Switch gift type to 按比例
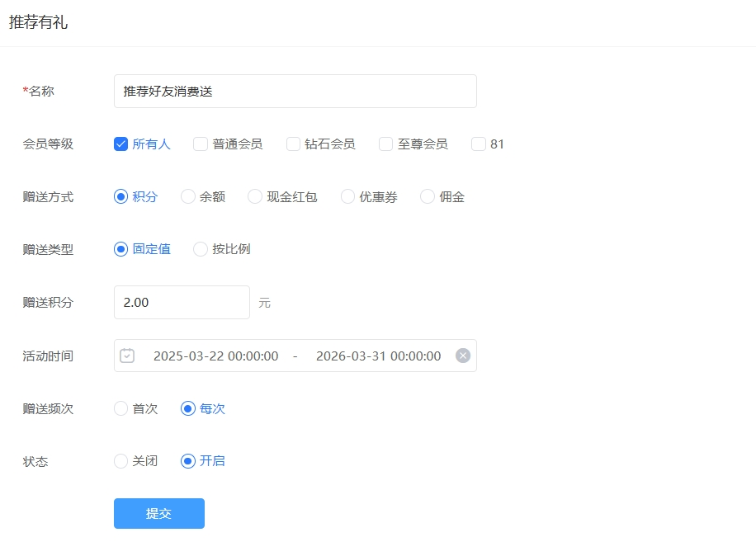 [200, 249]
